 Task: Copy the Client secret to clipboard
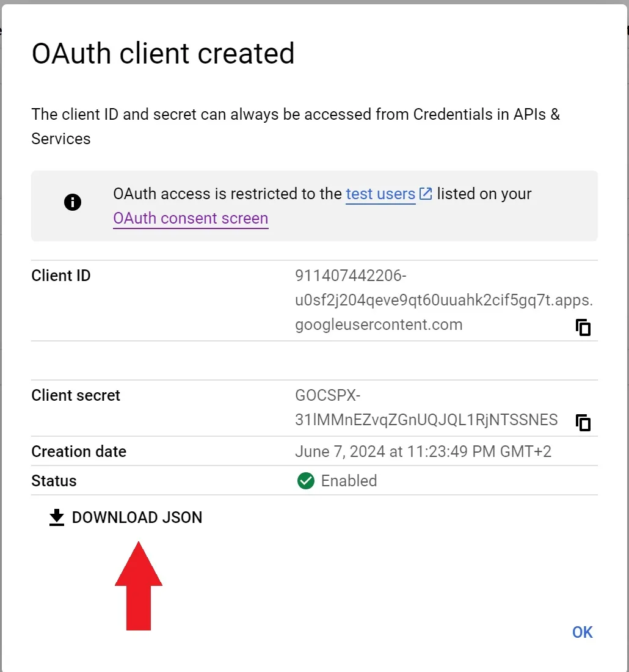pos(584,422)
